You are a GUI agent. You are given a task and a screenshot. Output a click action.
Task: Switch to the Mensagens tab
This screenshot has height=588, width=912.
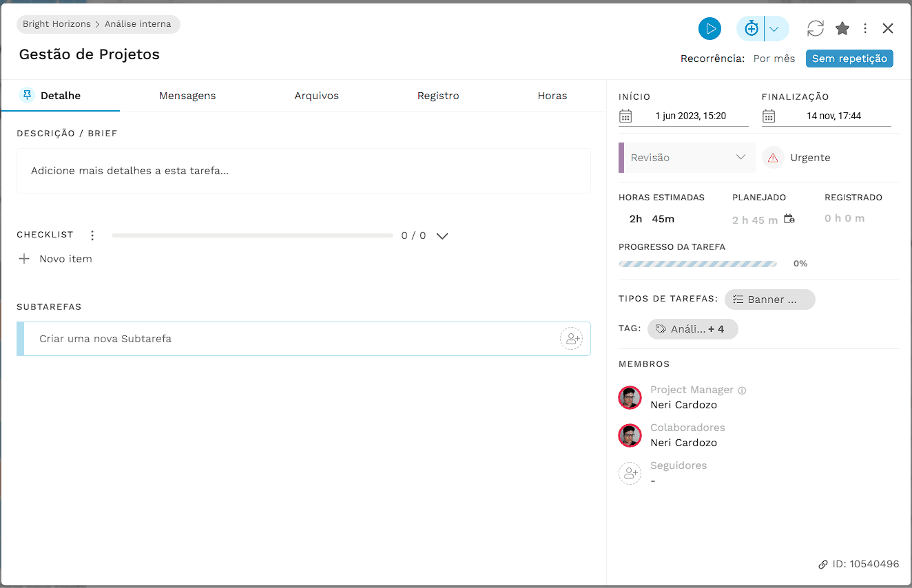click(x=187, y=96)
